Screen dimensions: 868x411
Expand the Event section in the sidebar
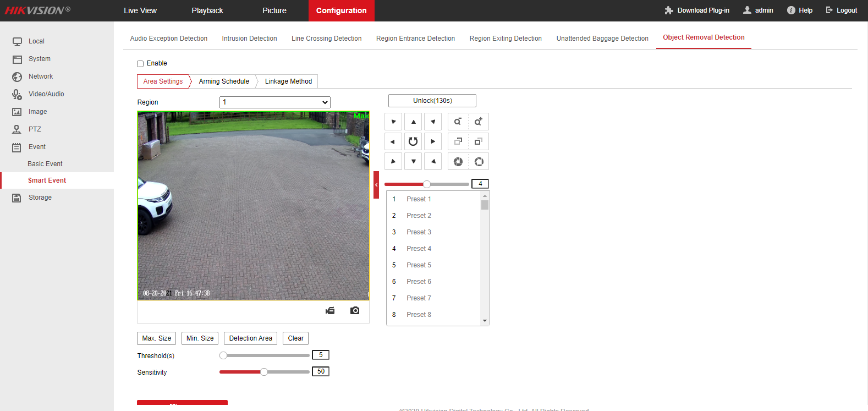[x=37, y=147]
